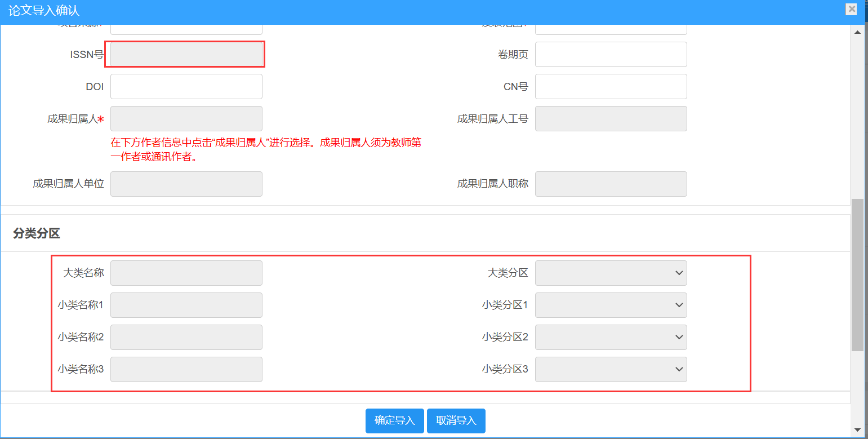Screen dimensions: 868x439
Task: Select the 小类名称1 text field
Action: click(x=186, y=305)
